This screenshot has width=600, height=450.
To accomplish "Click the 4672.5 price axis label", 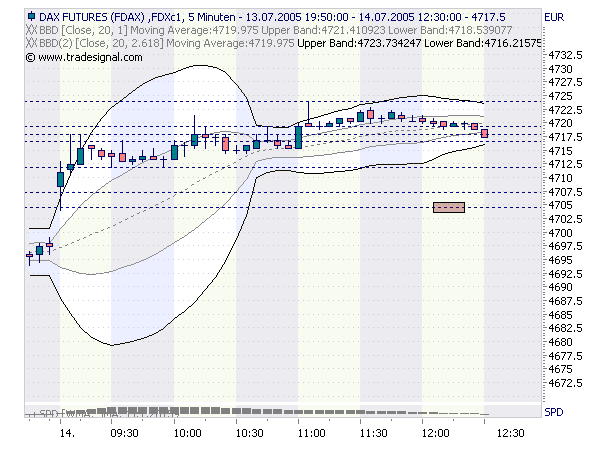I will (x=566, y=383).
